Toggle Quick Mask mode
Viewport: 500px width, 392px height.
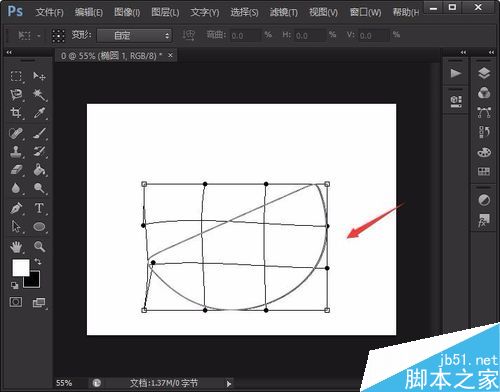(x=16, y=302)
